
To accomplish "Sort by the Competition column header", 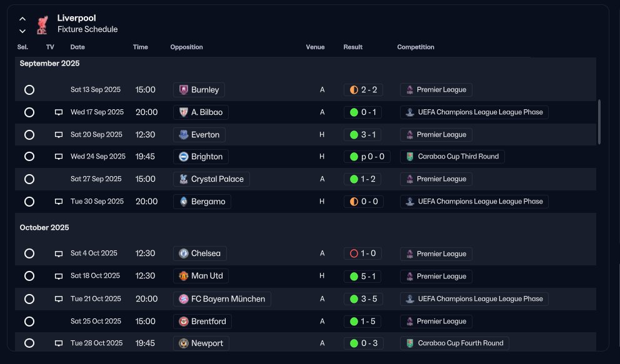I will pos(416,47).
